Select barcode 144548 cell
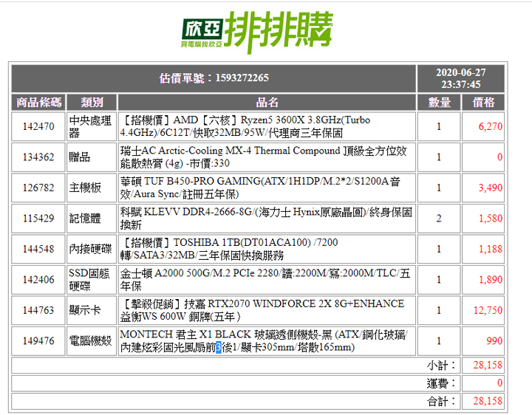532x415 pixels. pos(38,249)
